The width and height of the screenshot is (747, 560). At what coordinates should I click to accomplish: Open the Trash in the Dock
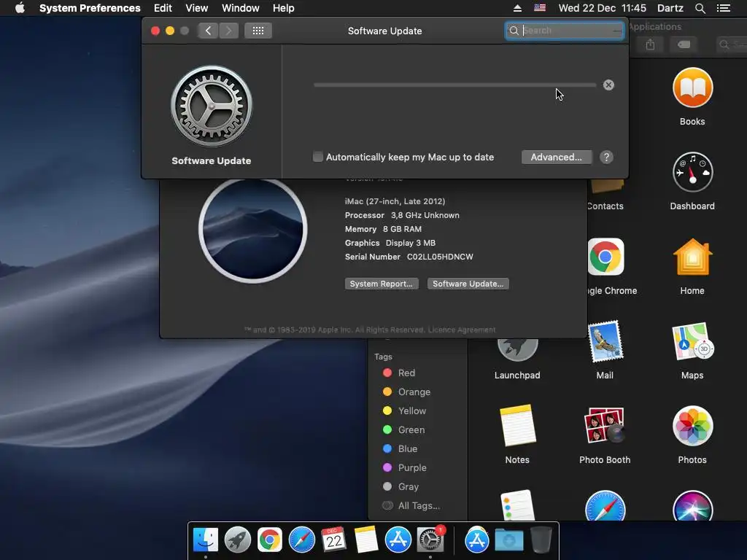[541, 540]
